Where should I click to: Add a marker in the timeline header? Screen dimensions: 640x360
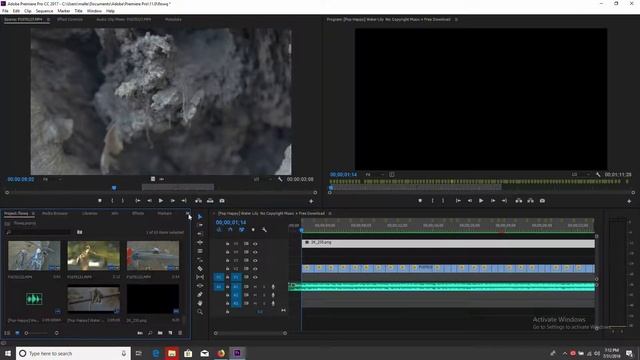click(x=253, y=230)
